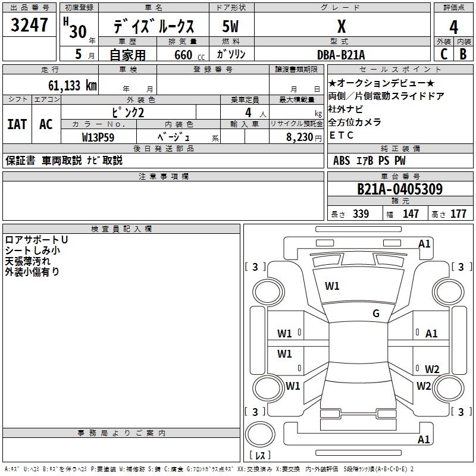The height and width of the screenshot is (476, 476).
Task: Click the ロアサポートU inspector note
Action: pos(36,240)
